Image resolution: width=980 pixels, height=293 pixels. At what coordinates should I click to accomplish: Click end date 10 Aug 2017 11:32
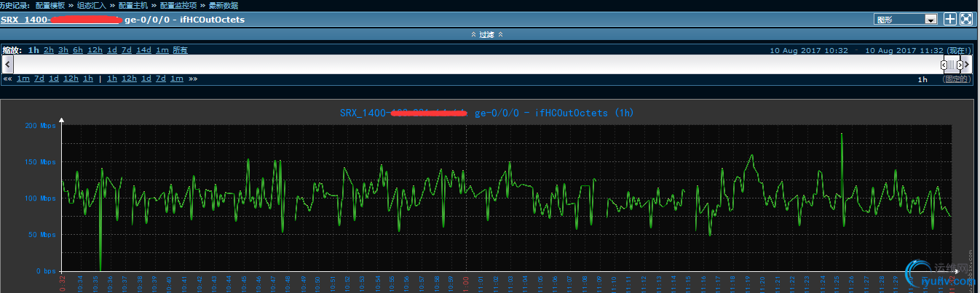[x=905, y=50]
